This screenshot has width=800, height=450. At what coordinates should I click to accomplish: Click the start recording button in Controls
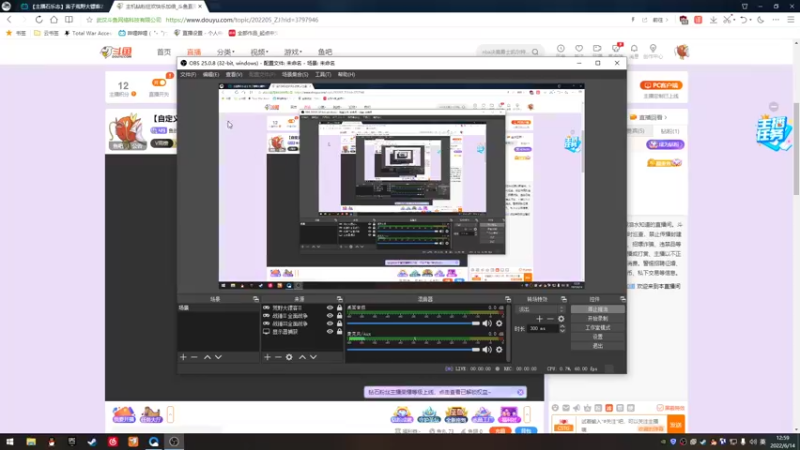pos(597,318)
